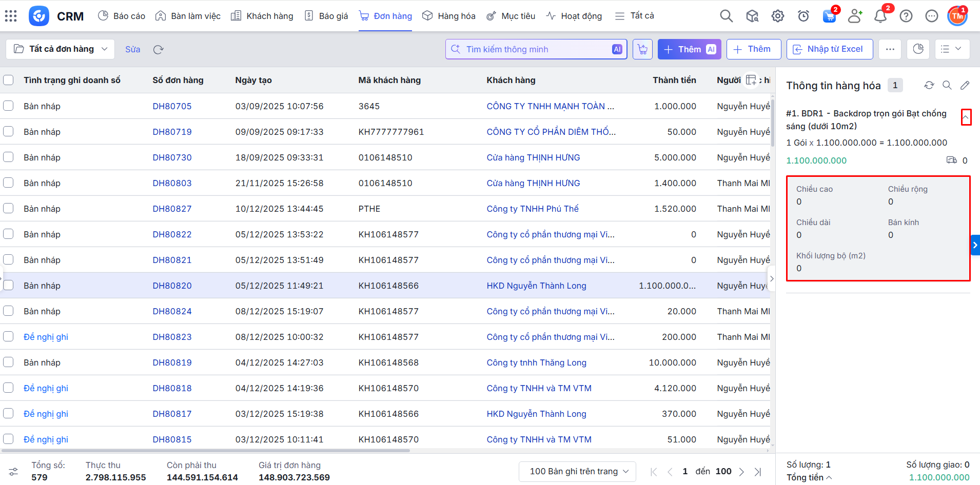Click the search icon in product info panel
The height and width of the screenshot is (485, 980).
pyautogui.click(x=947, y=85)
